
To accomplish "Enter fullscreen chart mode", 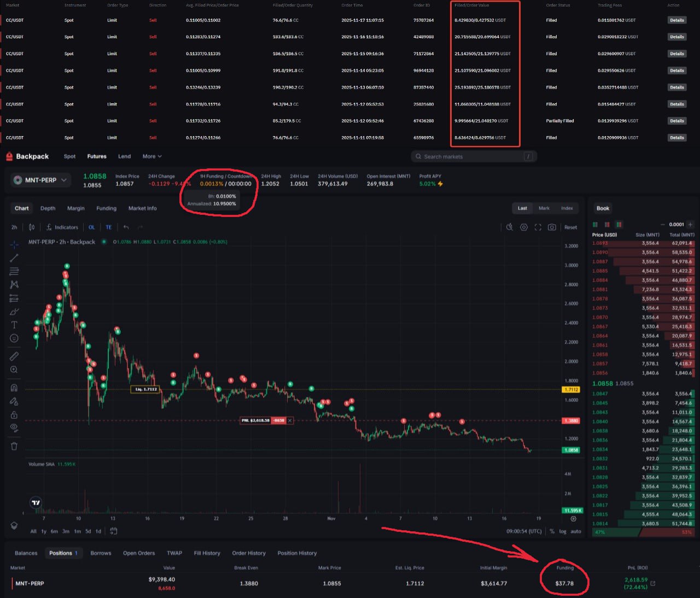I will pyautogui.click(x=538, y=227).
